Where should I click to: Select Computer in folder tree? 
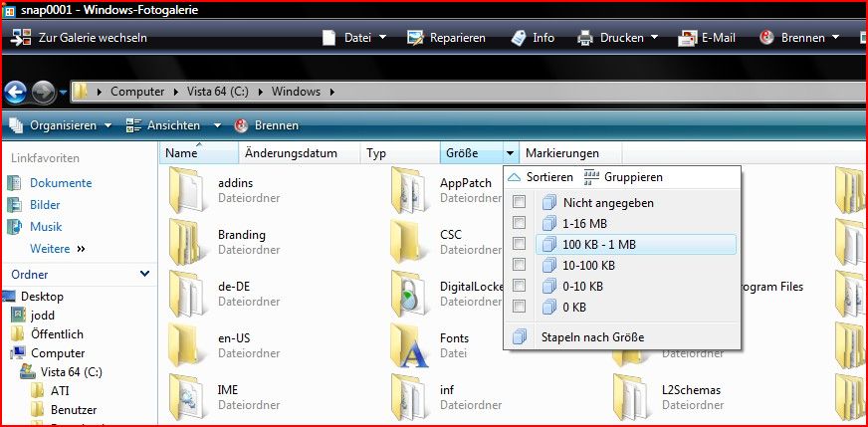tap(58, 352)
